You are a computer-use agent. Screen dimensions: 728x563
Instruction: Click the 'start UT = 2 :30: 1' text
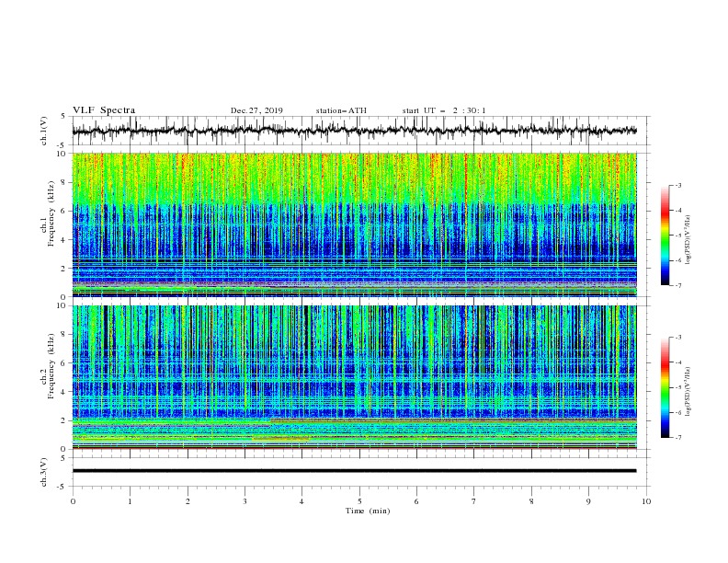[x=444, y=110]
